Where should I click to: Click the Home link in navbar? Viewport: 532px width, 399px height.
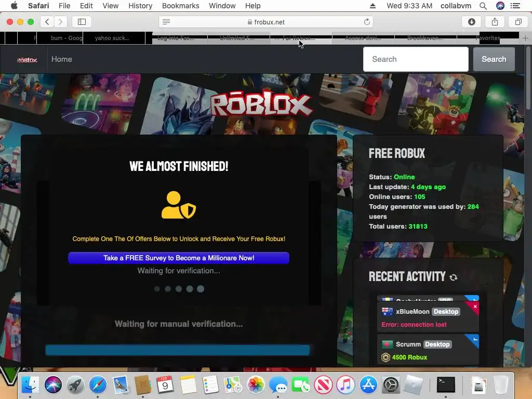coord(62,59)
